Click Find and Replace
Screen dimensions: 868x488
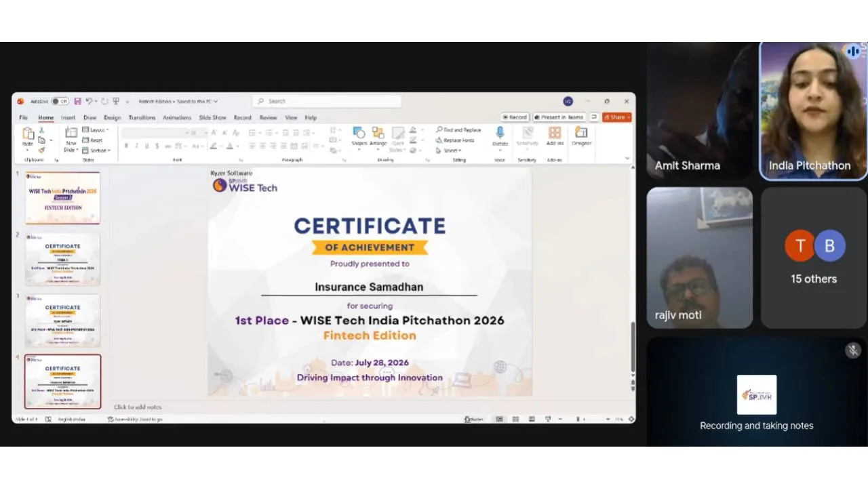pos(459,129)
